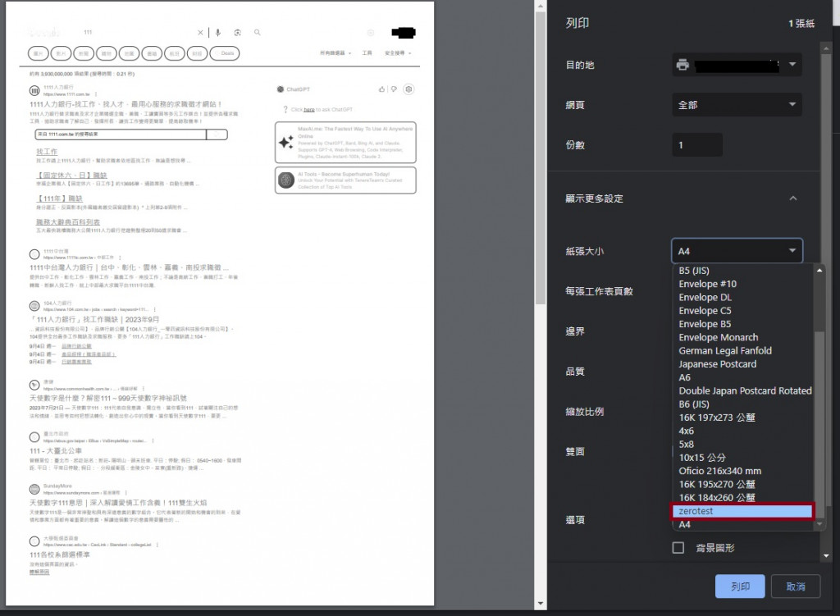840x616 pixels.
Task: Click down arrow of paper list scrollbar
Action: (x=819, y=525)
